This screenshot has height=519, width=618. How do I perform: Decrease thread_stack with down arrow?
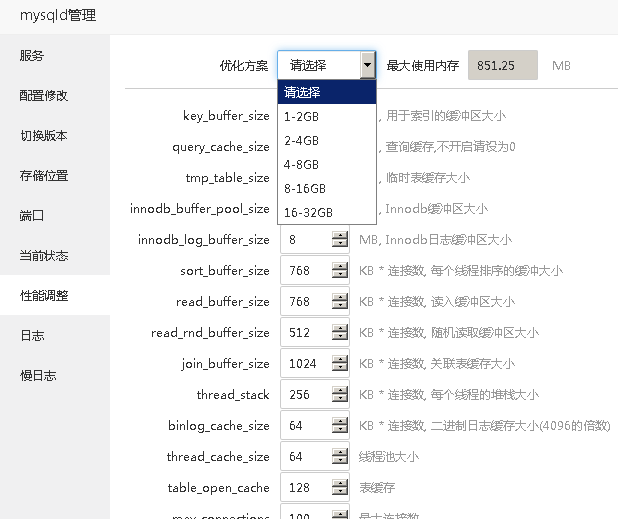[340, 398]
